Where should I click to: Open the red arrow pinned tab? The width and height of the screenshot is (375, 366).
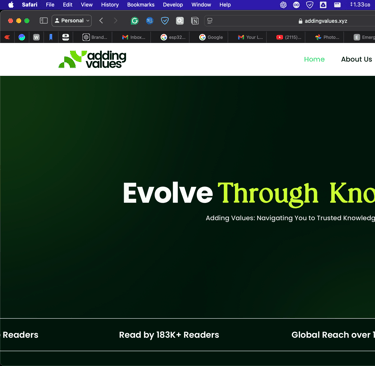[x=7, y=37]
